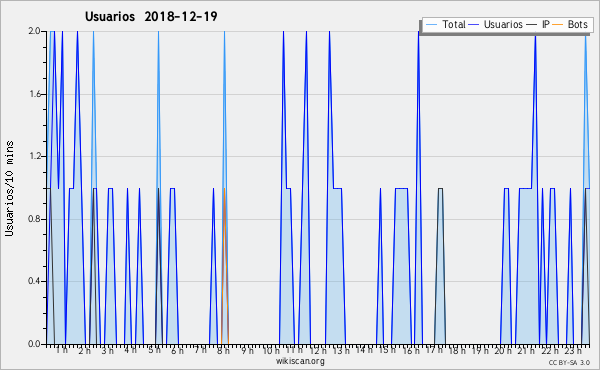Click the chart title 'Usuarios 2018-12-19'
600x370 pixels.
click(x=151, y=17)
